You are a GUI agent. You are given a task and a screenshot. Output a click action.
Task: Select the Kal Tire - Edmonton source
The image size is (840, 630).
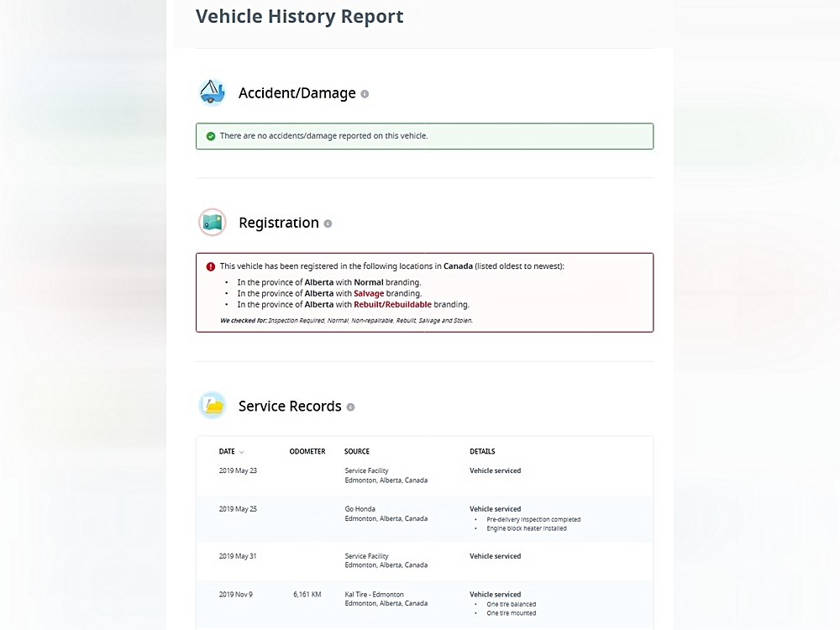point(376,595)
